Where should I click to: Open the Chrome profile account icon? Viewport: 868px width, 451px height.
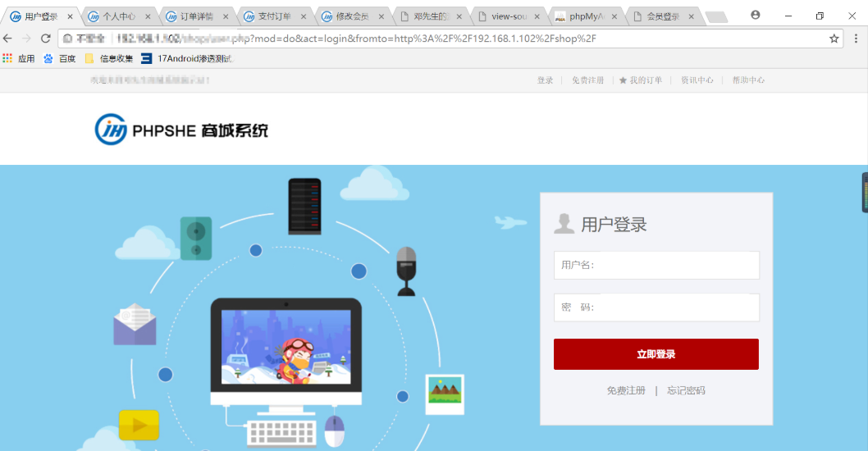pos(755,15)
